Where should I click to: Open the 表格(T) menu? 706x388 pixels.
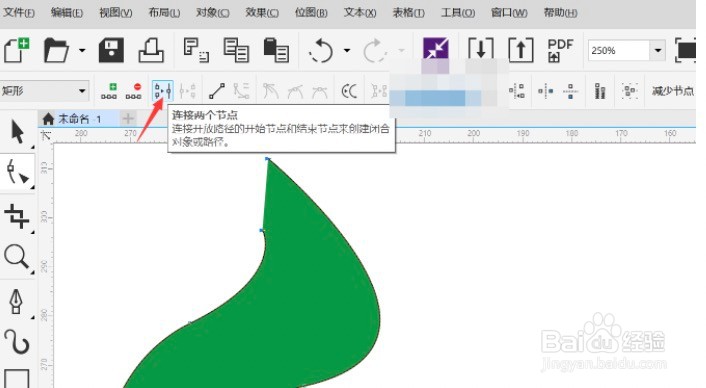[x=408, y=13]
